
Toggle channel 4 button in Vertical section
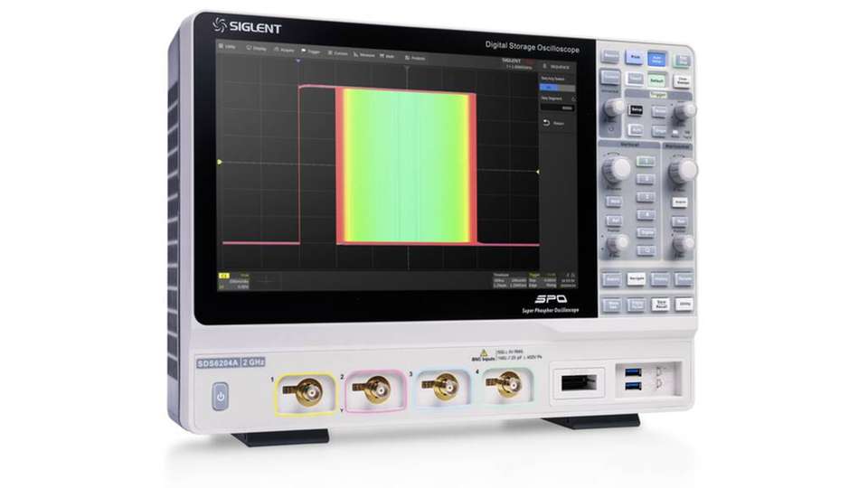pyautogui.click(x=646, y=215)
